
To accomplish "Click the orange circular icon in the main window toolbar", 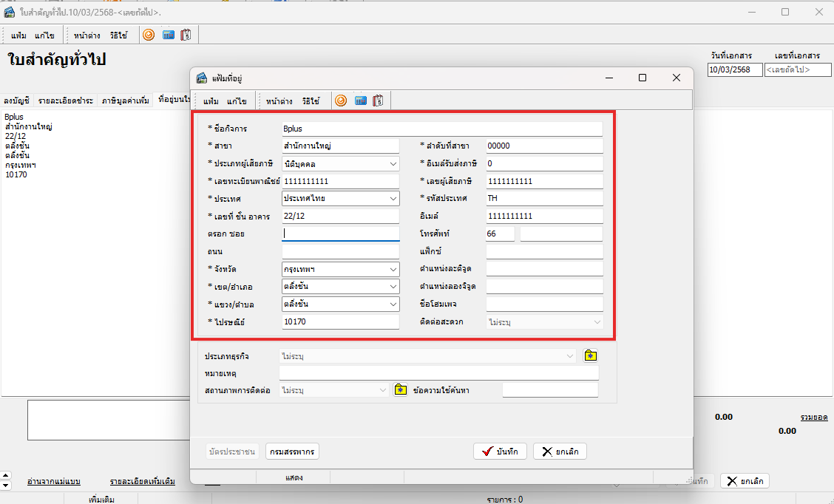I will 149,35.
